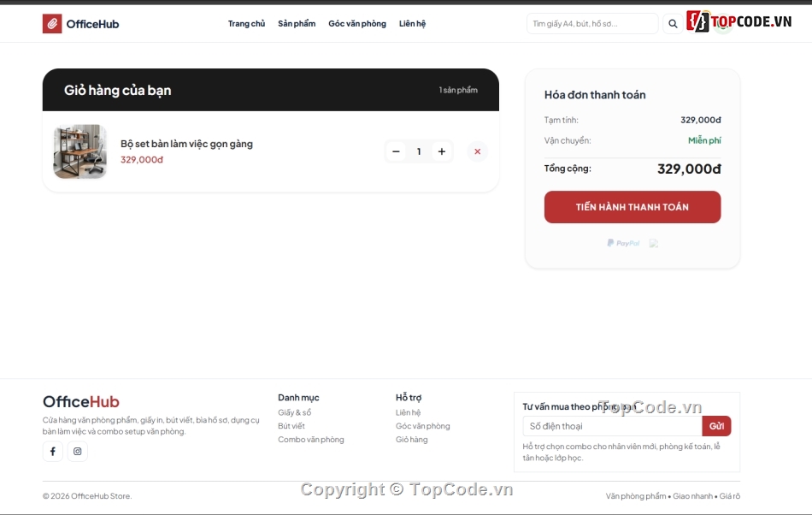Open the Facebook icon in footer

(53, 452)
